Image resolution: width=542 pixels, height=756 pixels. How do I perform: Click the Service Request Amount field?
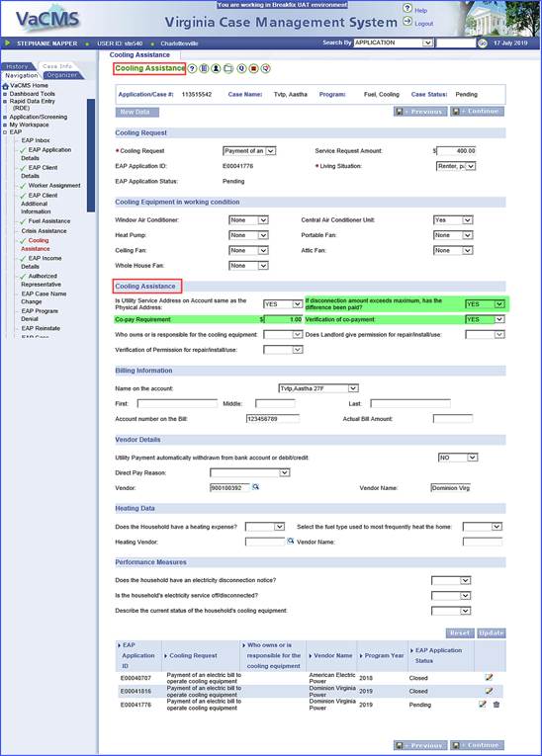(x=456, y=151)
